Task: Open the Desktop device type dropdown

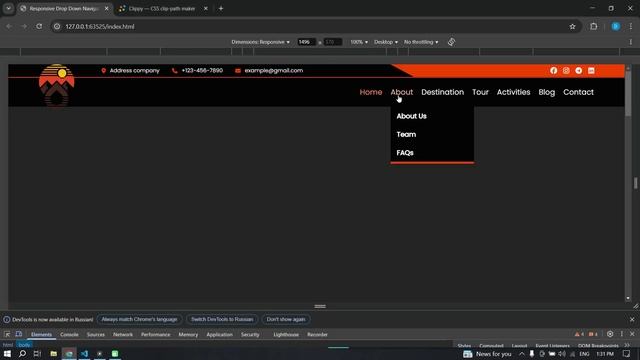Action: pos(386,42)
